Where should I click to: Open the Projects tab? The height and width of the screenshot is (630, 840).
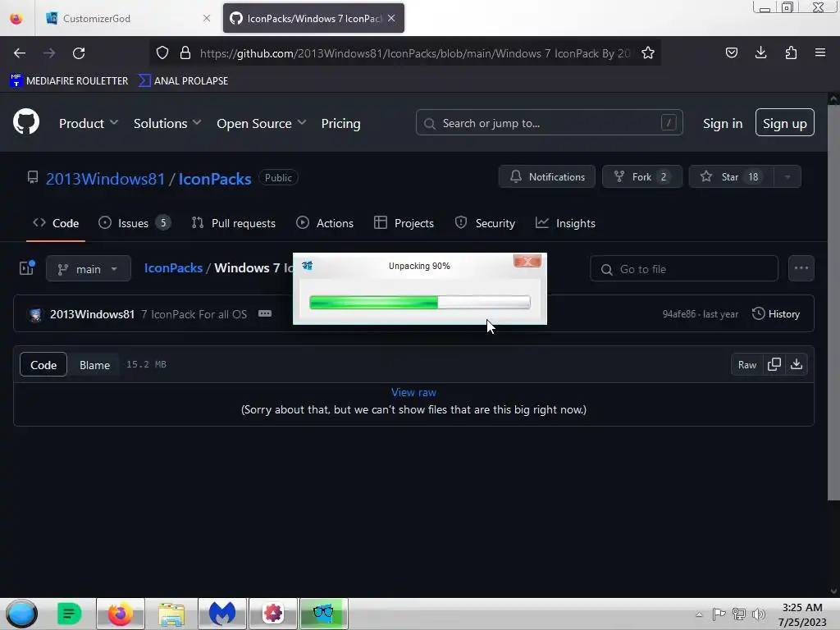point(404,223)
